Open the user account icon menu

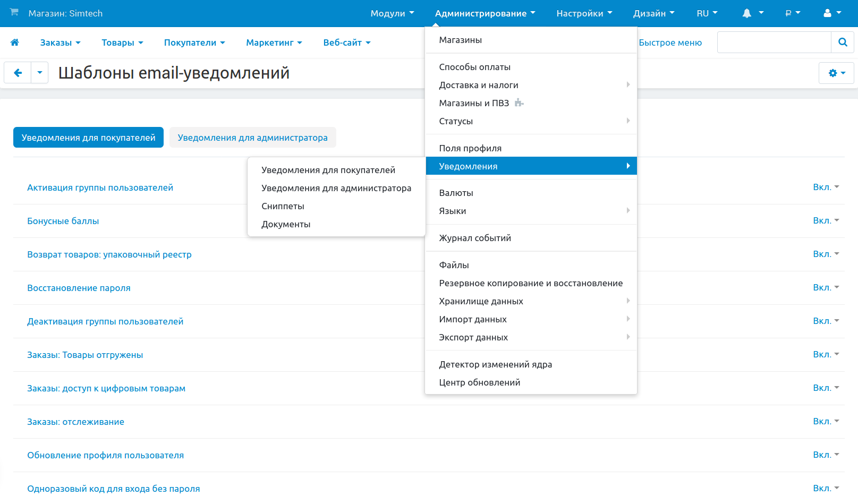832,13
